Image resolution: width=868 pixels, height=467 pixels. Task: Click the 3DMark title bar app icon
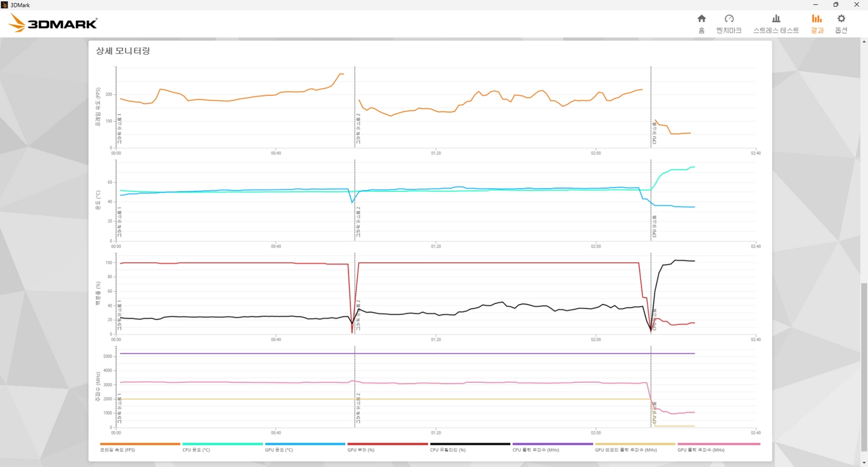click(5, 5)
